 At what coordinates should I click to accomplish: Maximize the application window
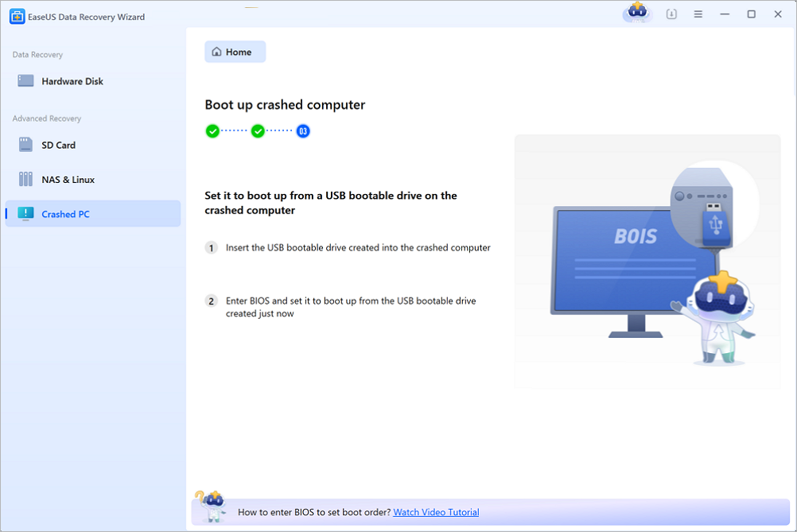coord(751,14)
